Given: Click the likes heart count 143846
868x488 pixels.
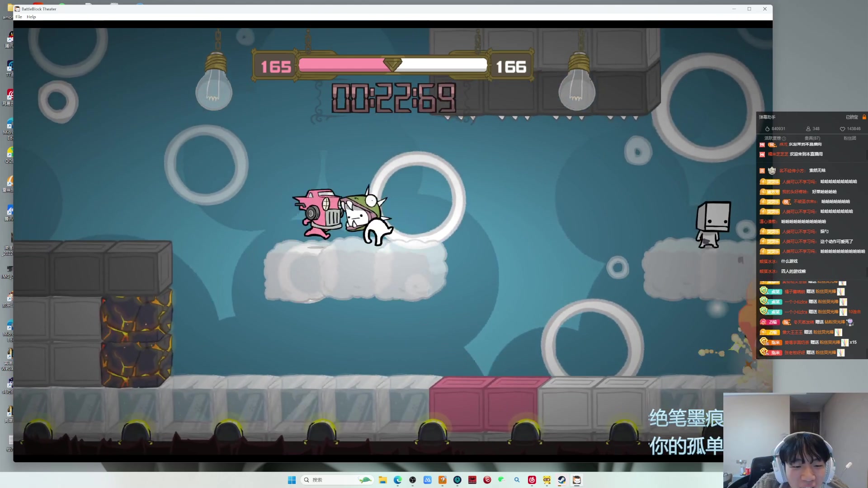Looking at the screenshot, I should pyautogui.click(x=850, y=129).
